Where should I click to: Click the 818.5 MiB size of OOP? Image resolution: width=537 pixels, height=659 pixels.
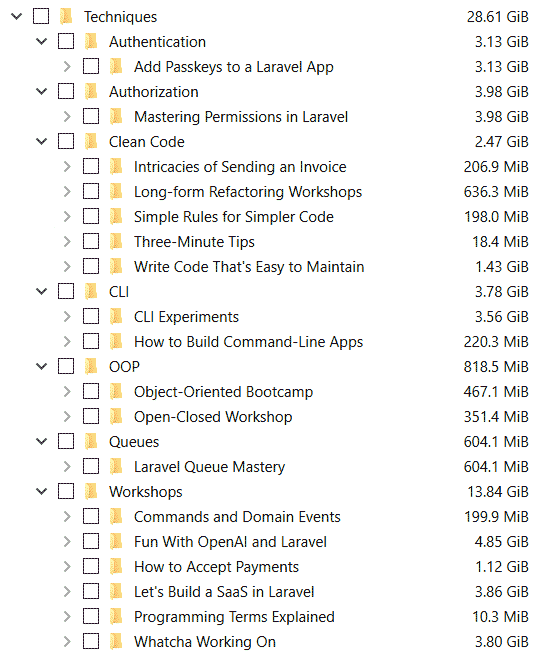pyautogui.click(x=496, y=367)
